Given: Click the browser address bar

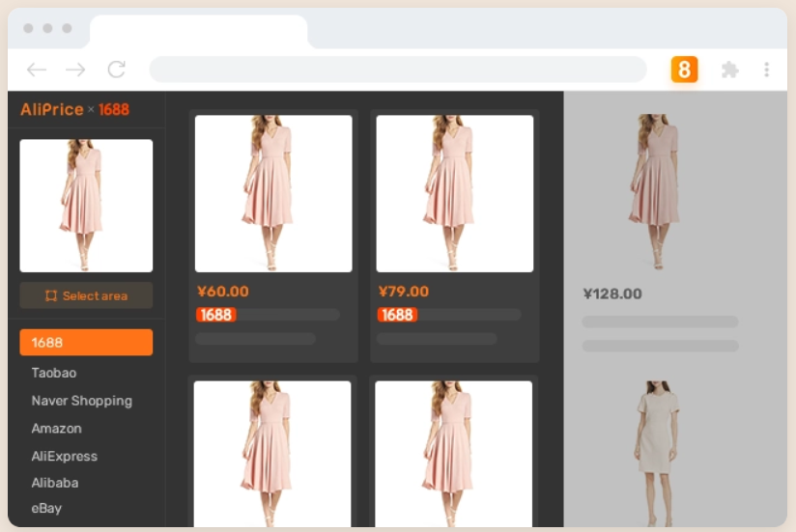Looking at the screenshot, I should 398,70.
